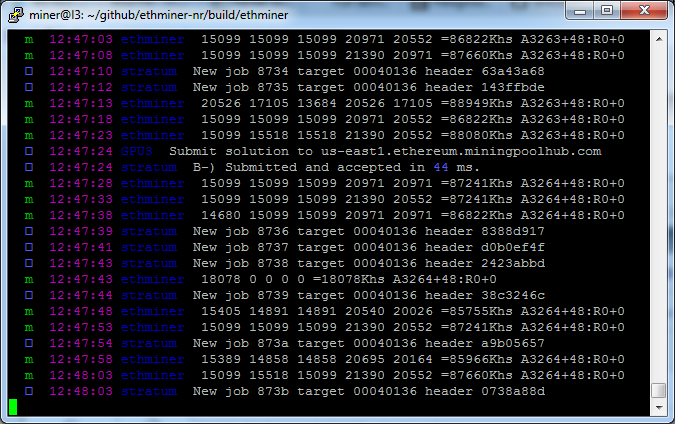Click hashrate =85755Khs at 12:47:48
The height and width of the screenshot is (424, 675).
477,311
